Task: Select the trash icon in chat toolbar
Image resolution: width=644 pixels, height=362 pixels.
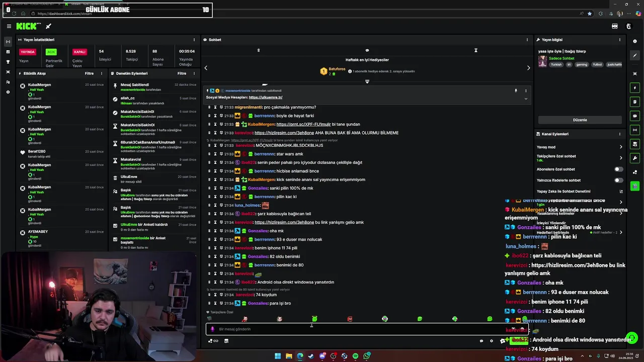Action: (x=259, y=50)
